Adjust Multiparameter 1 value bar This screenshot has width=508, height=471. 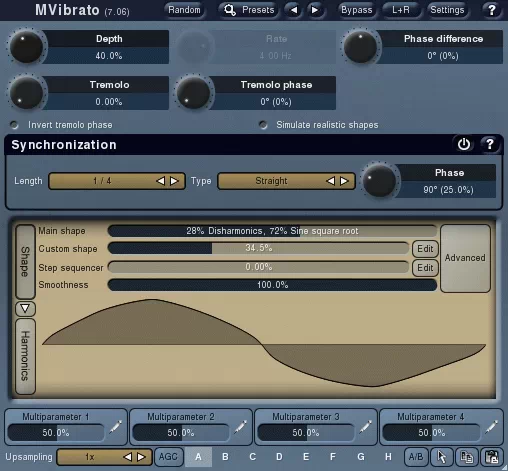pos(56,433)
